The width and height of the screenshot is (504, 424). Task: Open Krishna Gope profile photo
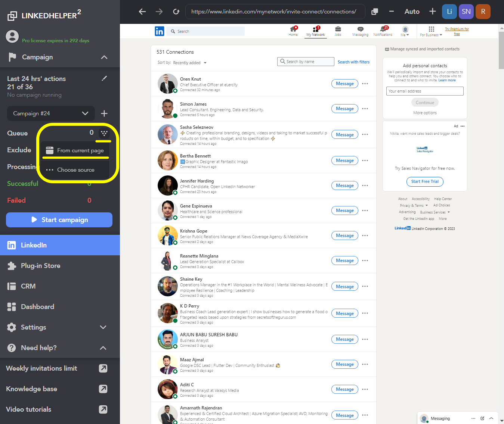168,236
